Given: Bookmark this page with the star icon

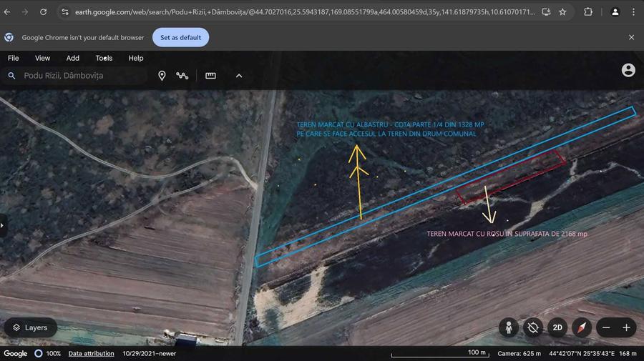Looking at the screenshot, I should [562, 12].
